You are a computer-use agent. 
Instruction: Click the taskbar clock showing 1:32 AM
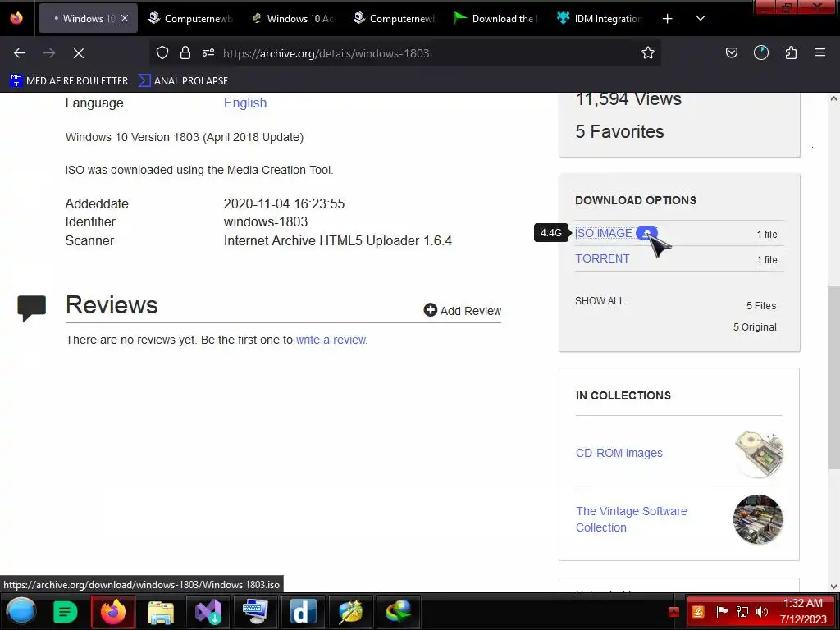pyautogui.click(x=802, y=611)
